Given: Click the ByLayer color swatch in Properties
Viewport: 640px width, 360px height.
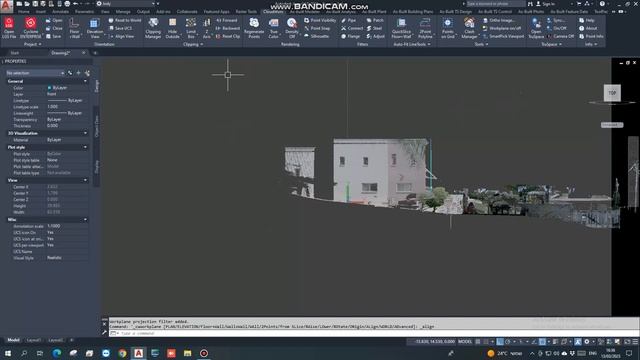Looking at the screenshot, I should (49, 88).
